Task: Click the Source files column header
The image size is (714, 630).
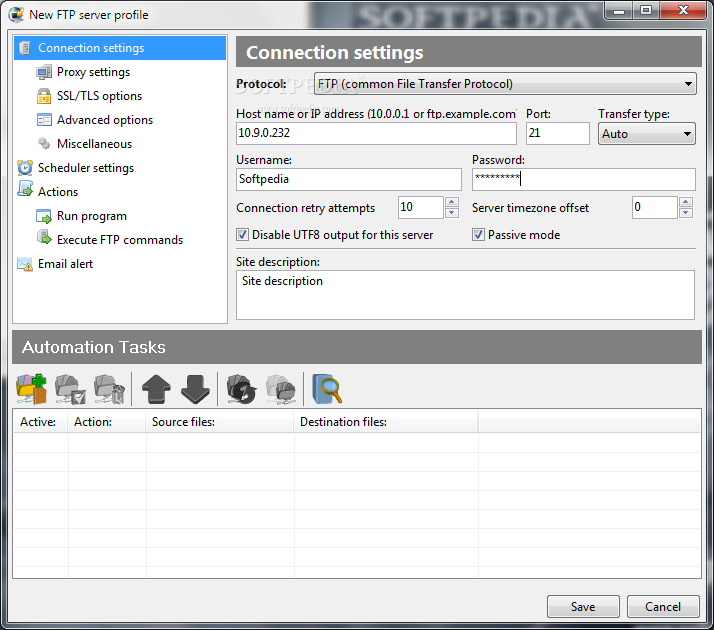Action: 219,422
